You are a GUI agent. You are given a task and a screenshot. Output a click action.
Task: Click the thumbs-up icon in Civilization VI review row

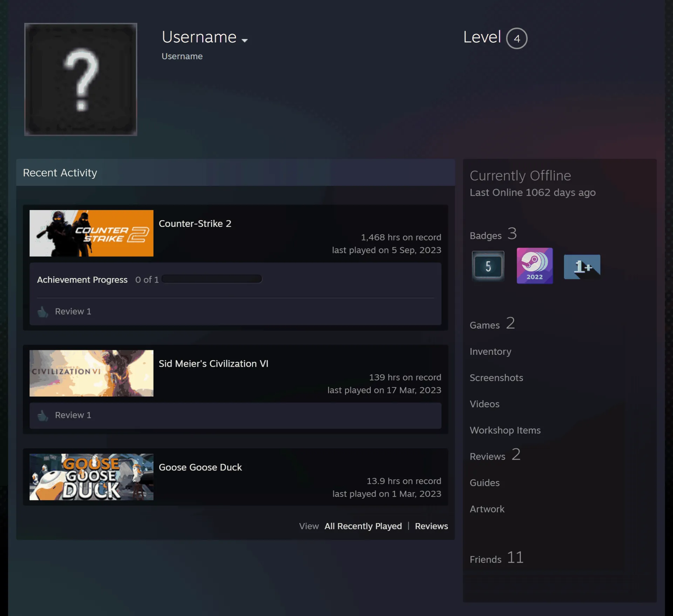(x=43, y=415)
